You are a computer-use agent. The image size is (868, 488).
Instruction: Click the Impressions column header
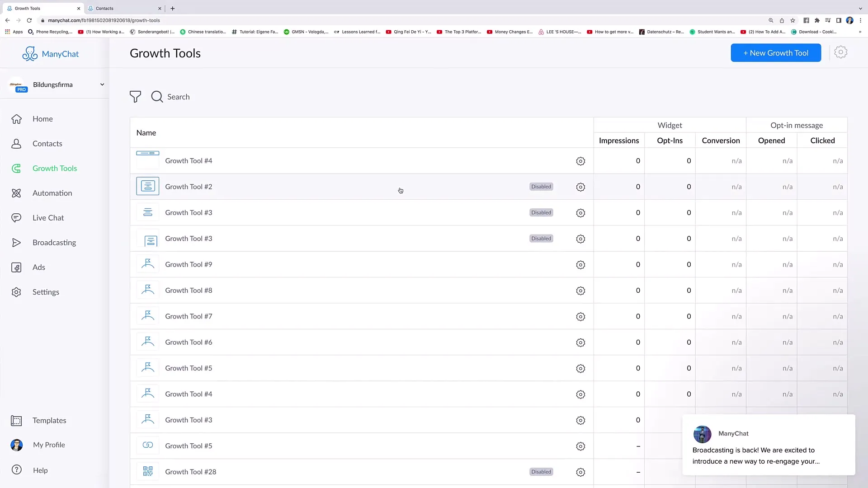point(619,141)
